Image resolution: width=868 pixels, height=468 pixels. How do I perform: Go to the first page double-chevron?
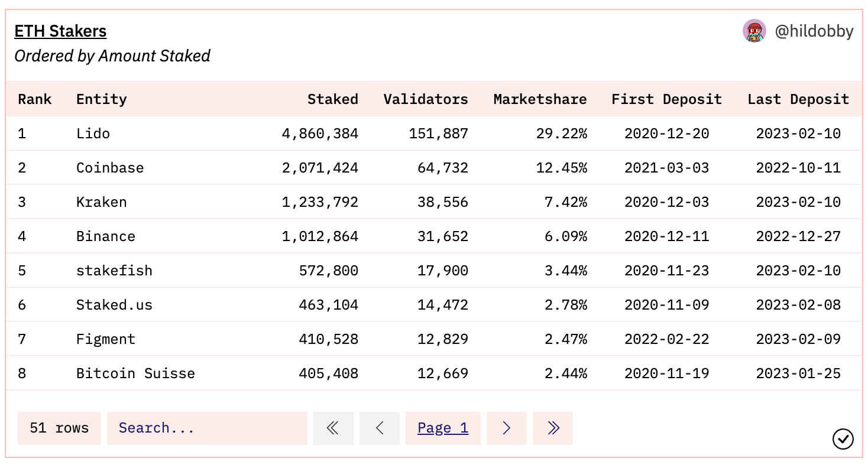pos(333,428)
